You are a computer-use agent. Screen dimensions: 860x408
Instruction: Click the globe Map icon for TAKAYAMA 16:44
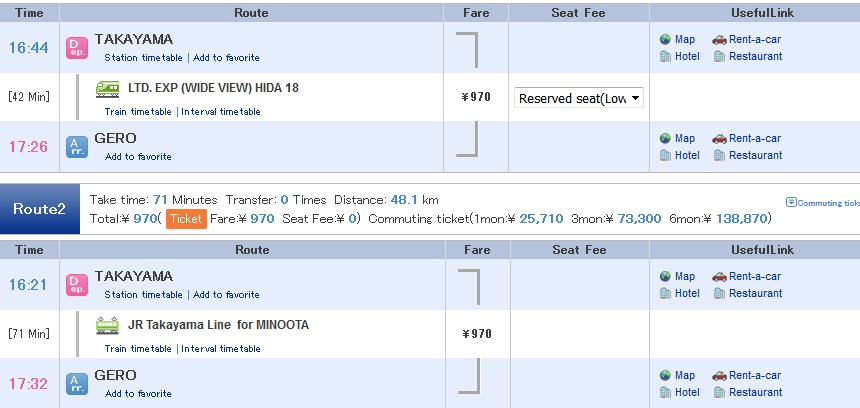pos(665,39)
